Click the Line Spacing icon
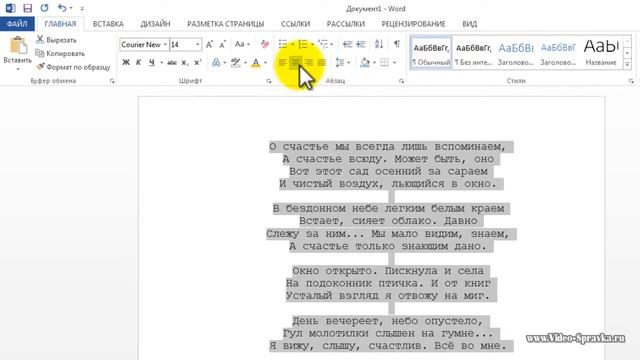 point(340,62)
